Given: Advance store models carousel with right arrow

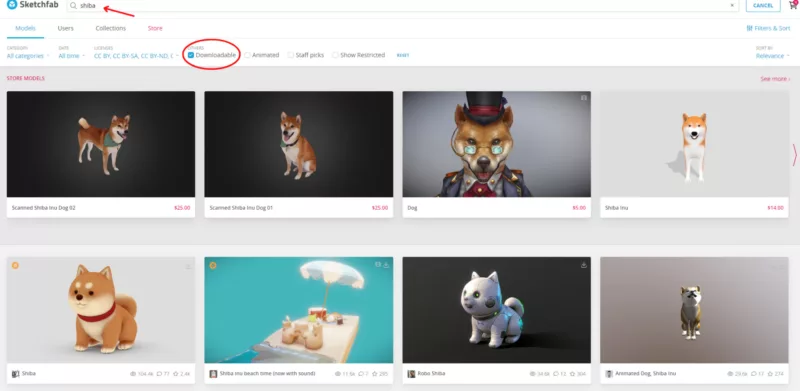Looking at the screenshot, I should click(x=794, y=155).
